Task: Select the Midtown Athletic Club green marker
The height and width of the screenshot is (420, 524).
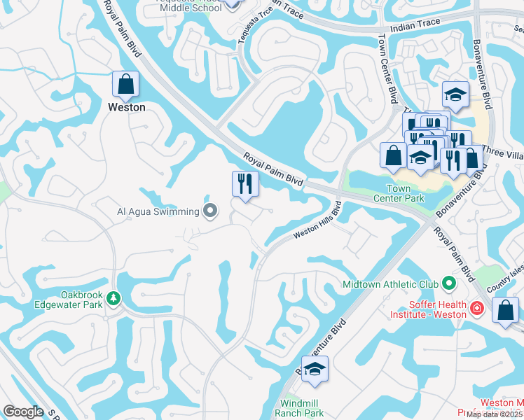Action: point(449,283)
